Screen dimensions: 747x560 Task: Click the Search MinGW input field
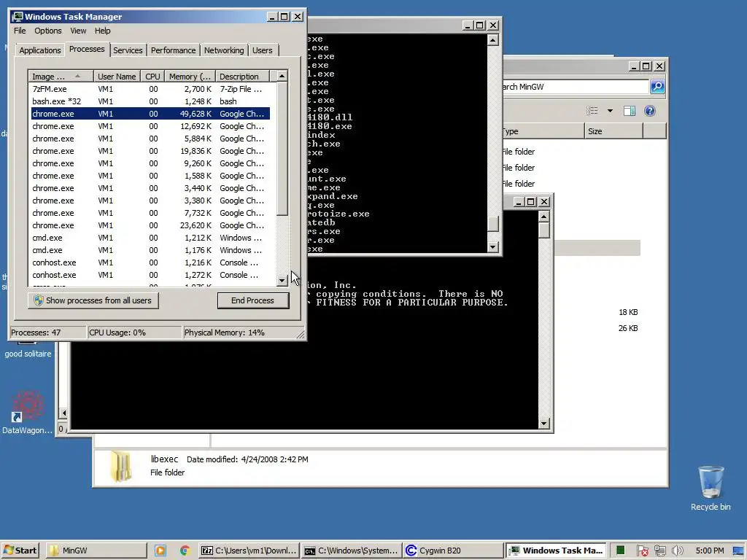point(576,87)
